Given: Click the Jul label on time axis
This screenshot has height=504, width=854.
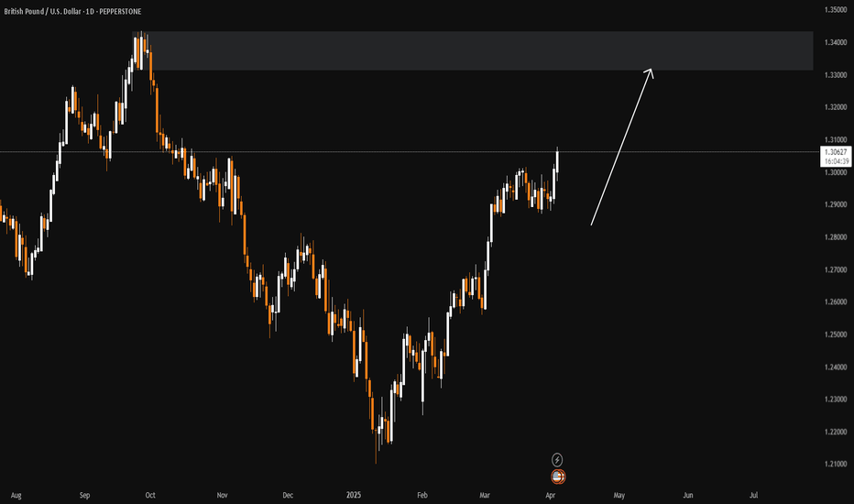Looking at the screenshot, I should coord(754,495).
